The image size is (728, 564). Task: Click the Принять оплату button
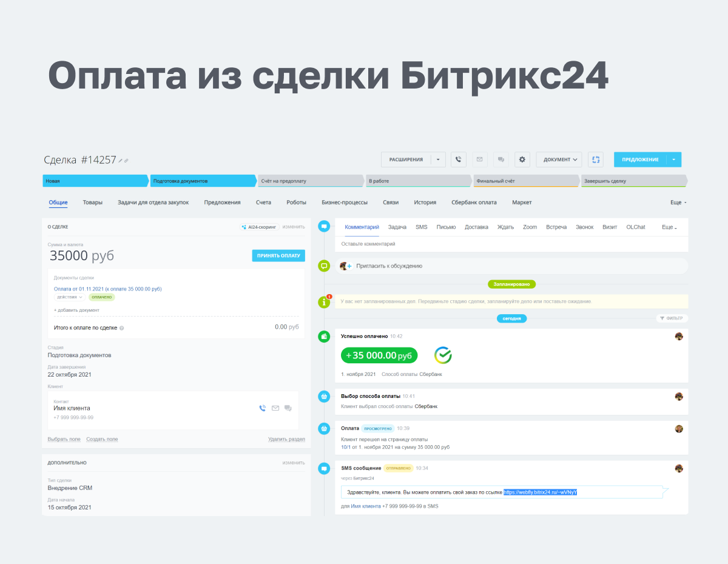[x=278, y=255]
